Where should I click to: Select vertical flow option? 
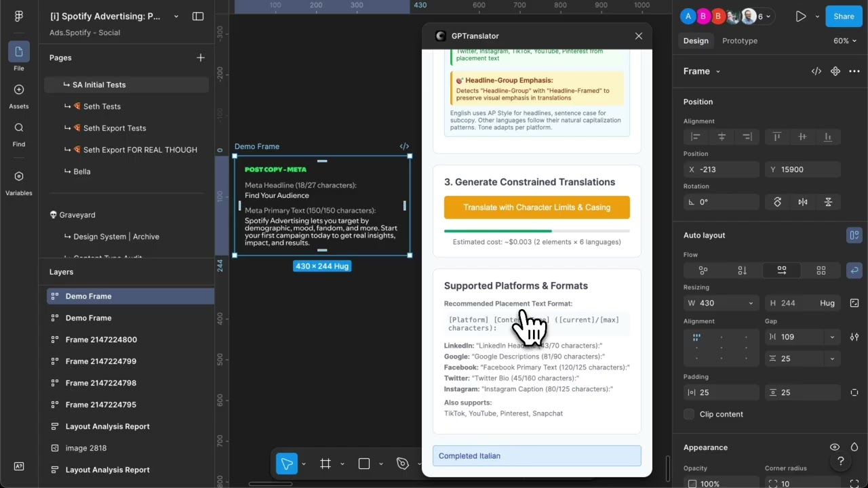(743, 270)
